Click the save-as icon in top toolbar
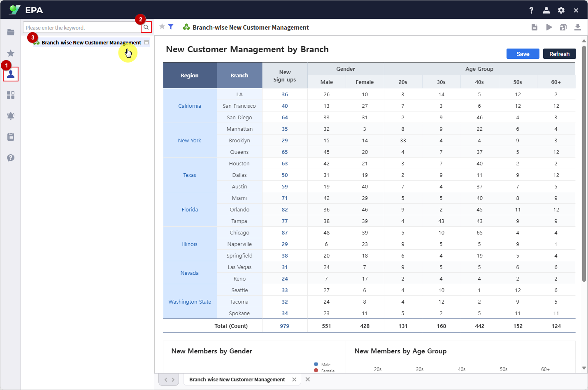This screenshot has height=390, width=588. pyautogui.click(x=563, y=27)
